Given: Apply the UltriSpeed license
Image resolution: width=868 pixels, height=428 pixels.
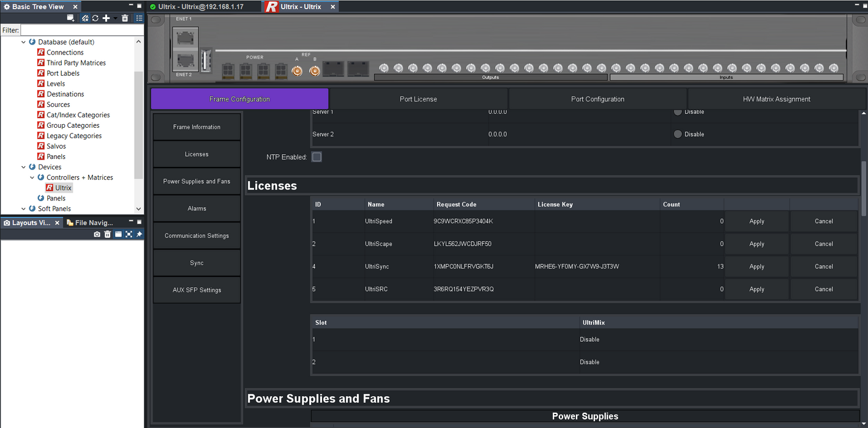Looking at the screenshot, I should (757, 221).
